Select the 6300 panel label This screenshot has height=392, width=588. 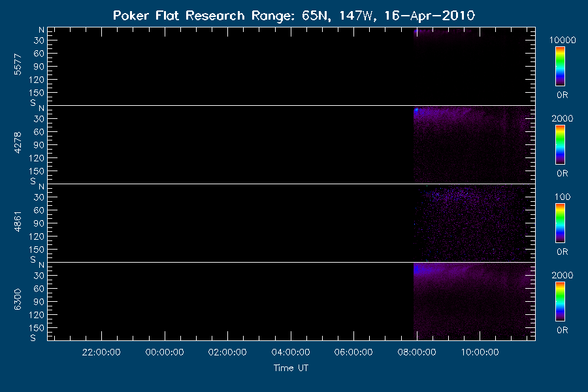click(18, 300)
